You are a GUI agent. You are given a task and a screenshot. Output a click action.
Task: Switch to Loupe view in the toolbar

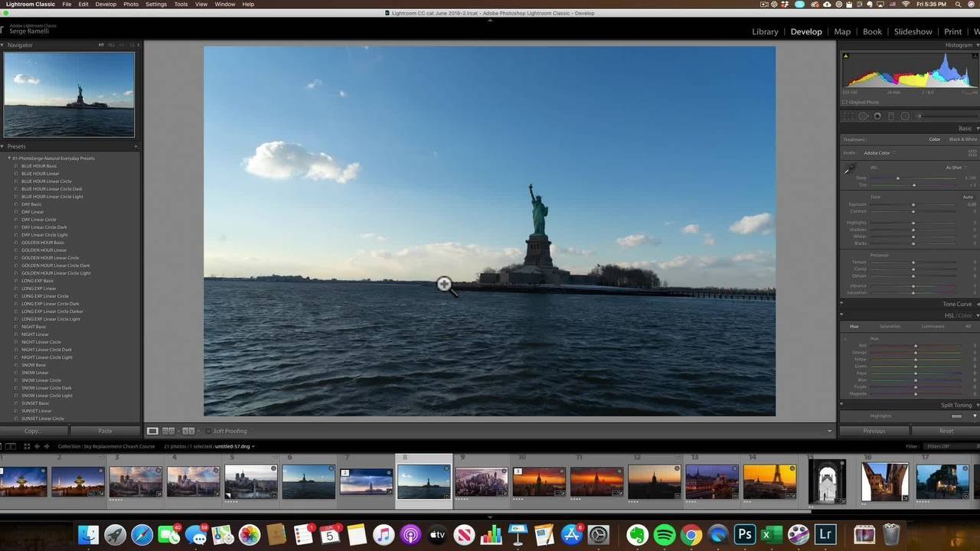[152, 431]
